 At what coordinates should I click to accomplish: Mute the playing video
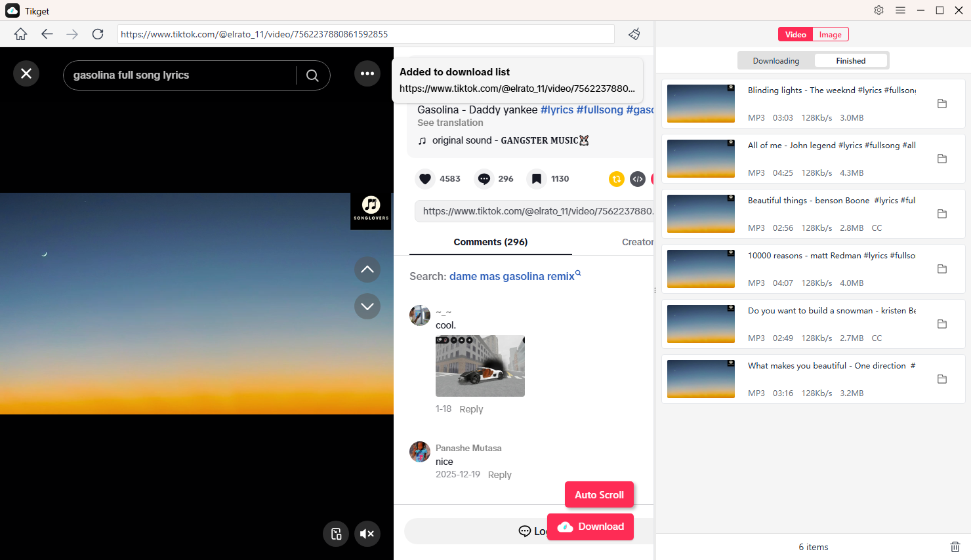click(367, 534)
